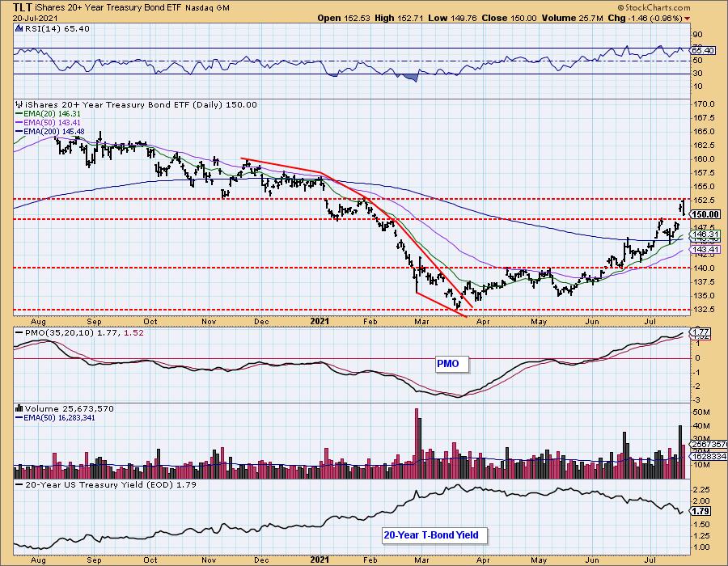Image resolution: width=728 pixels, height=566 pixels.
Task: Click the Mar label on price panel axis
Action: (x=421, y=322)
